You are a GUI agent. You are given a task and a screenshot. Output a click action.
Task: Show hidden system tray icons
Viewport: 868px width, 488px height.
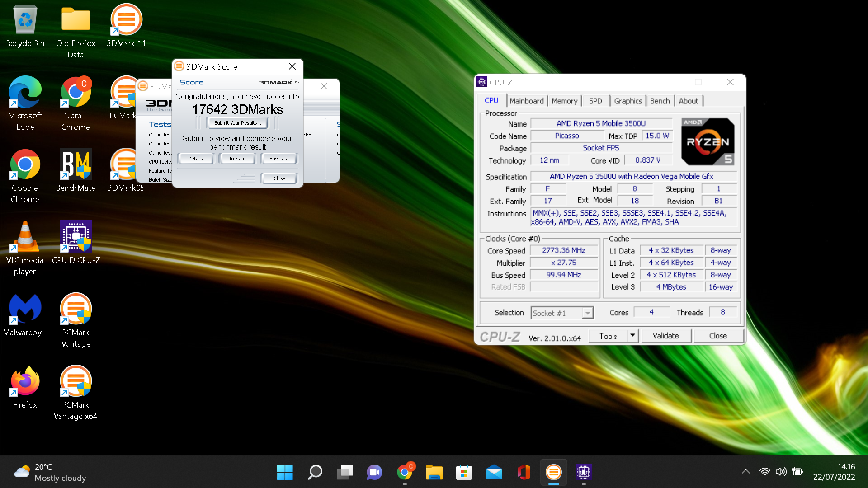click(x=746, y=472)
